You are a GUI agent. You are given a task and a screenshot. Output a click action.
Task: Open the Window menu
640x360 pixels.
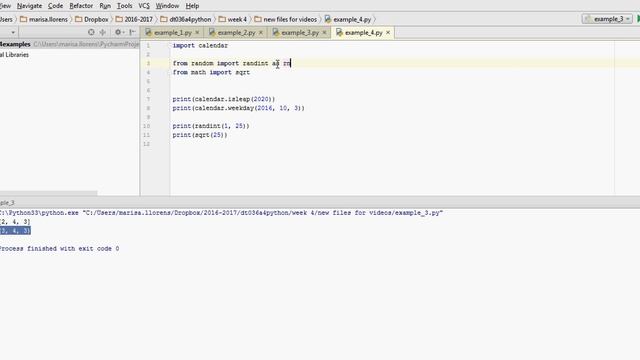click(x=167, y=6)
